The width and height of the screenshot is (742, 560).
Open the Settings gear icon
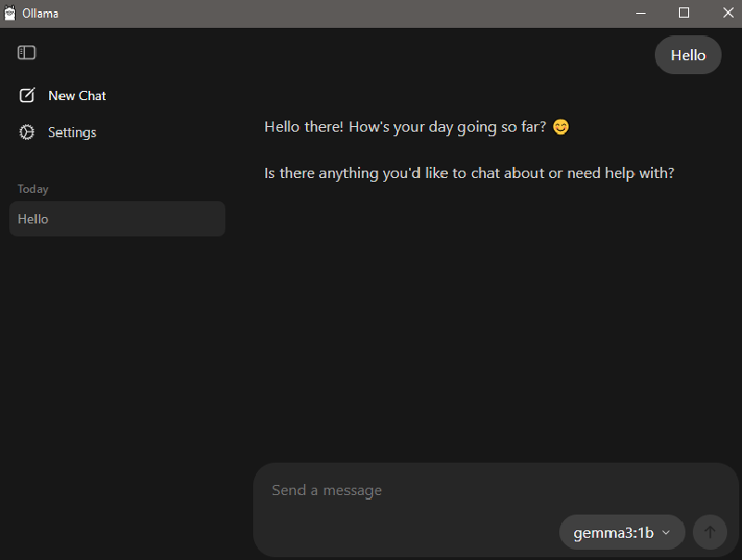[x=27, y=132]
